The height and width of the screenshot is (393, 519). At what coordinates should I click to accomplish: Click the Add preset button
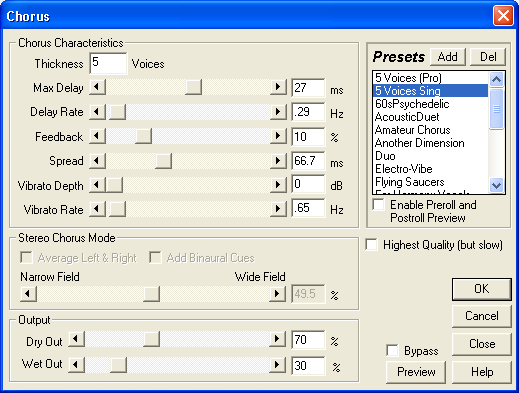coord(448,57)
